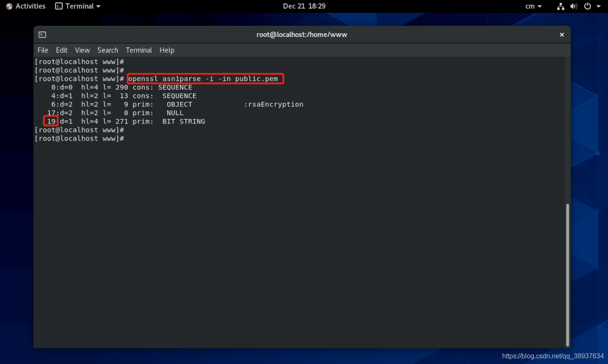
Task: Click the NULL entry in output
Action: pos(175,113)
